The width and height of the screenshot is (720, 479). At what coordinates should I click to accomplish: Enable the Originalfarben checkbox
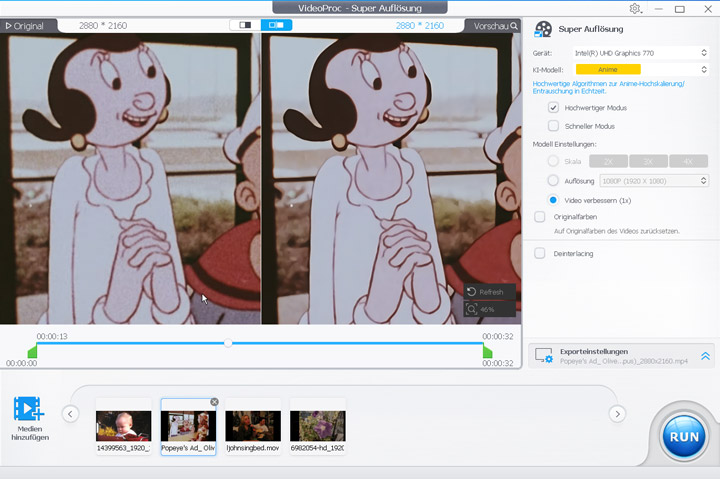(540, 216)
